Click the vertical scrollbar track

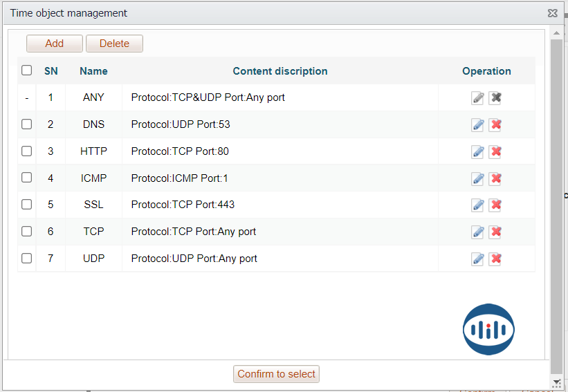pos(556,207)
